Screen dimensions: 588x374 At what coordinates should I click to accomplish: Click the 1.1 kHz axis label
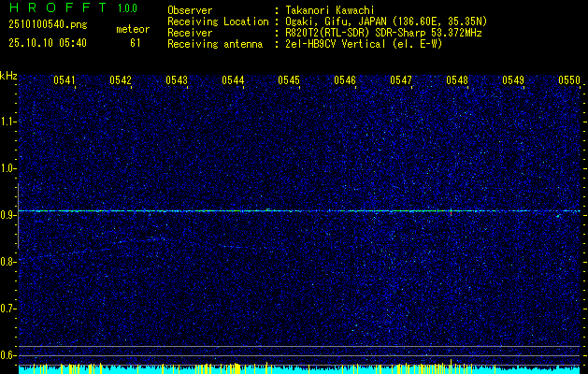point(7,122)
